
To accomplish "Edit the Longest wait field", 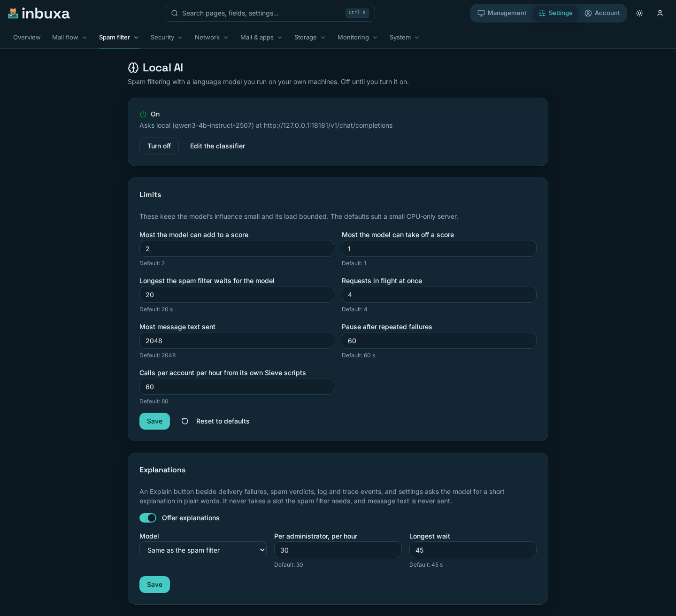I will 473,550.
